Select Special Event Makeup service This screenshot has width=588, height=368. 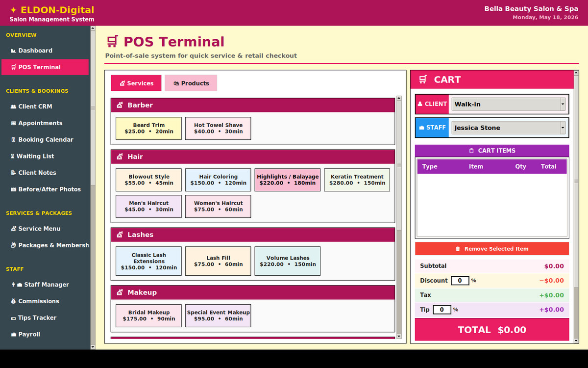pyautogui.click(x=218, y=315)
